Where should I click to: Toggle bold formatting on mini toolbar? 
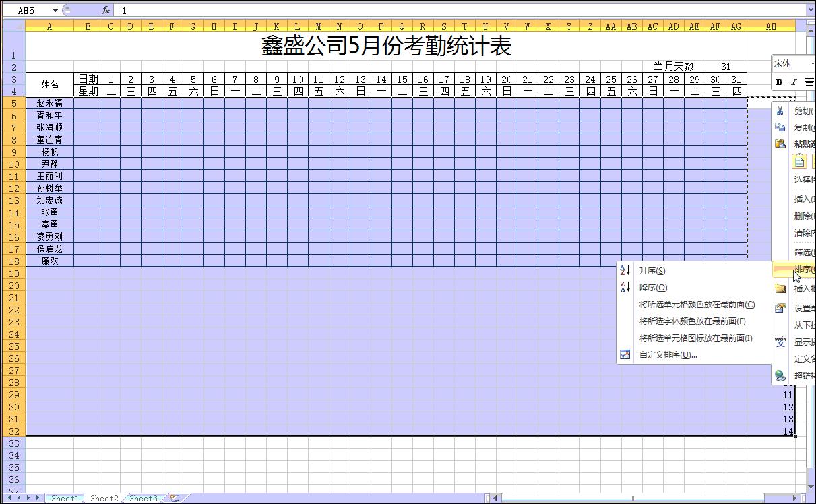click(778, 82)
